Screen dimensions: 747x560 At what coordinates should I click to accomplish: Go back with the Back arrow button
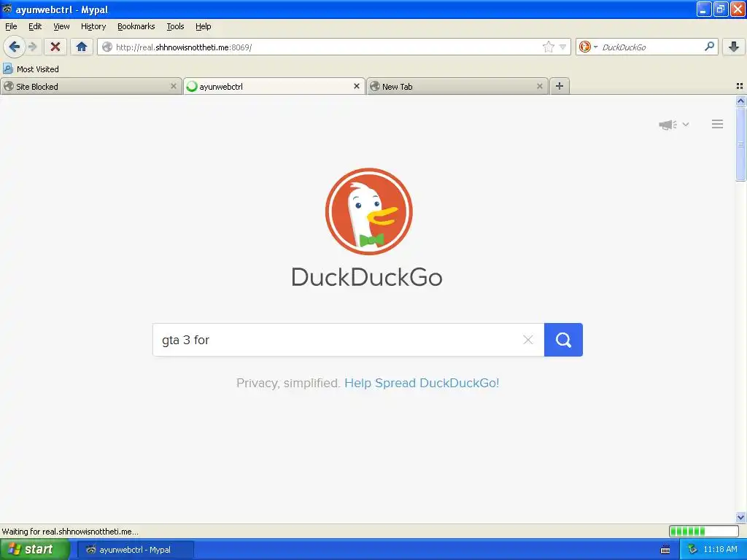tap(14, 47)
